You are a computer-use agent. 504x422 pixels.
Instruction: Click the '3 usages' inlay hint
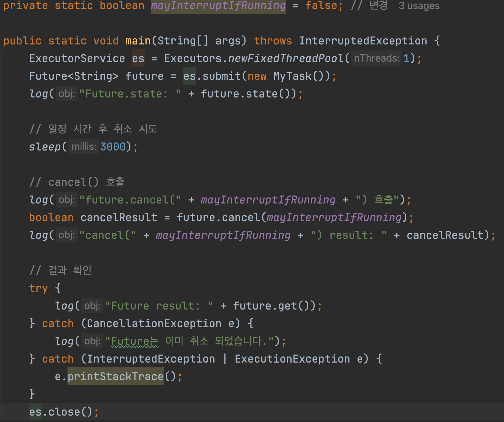[x=419, y=6]
